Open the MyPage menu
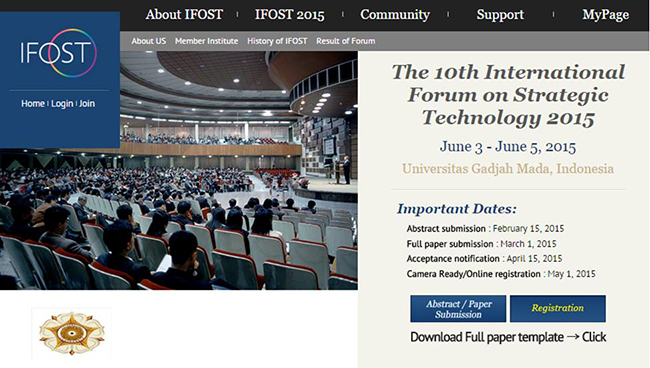The height and width of the screenshot is (368, 650). [605, 15]
